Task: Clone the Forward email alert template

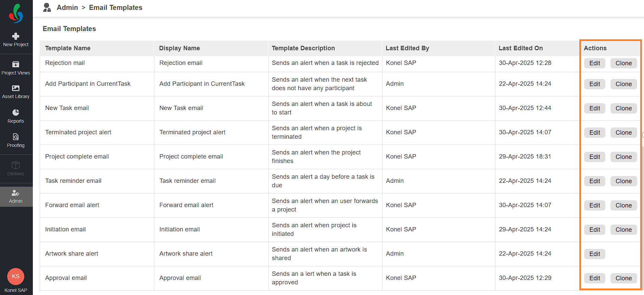Action: (x=623, y=205)
